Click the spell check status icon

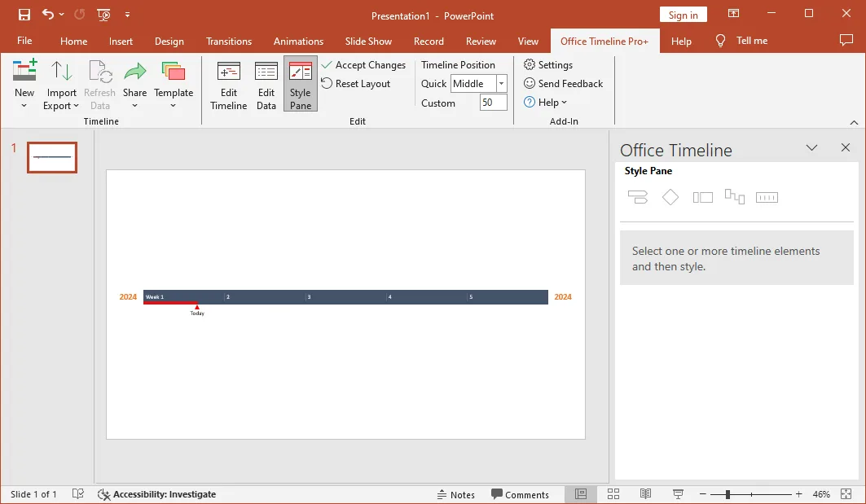point(78,494)
